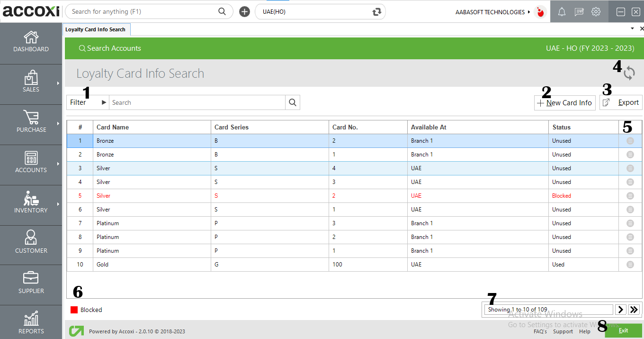644x339 pixels.
Task: Click the refresh icon near page title
Action: 629,73
